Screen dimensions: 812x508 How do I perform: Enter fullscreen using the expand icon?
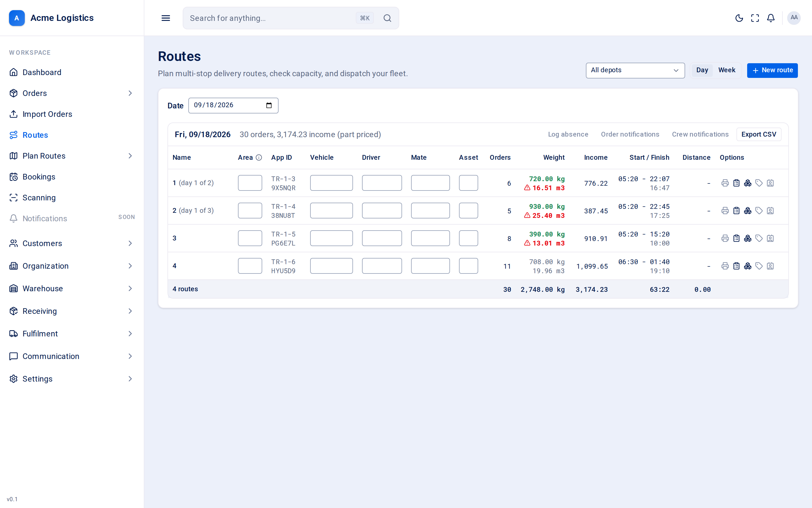755,18
